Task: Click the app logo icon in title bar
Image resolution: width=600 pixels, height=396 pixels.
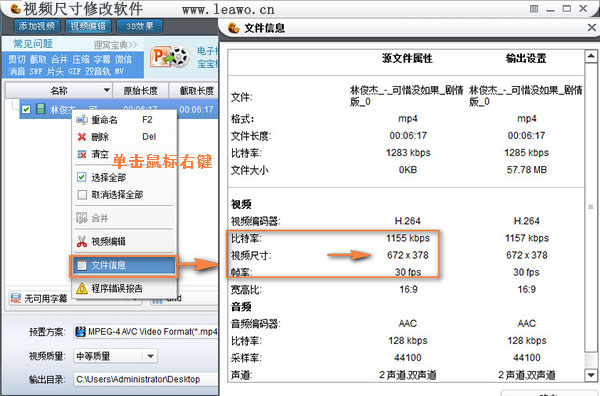Action: tap(15, 8)
